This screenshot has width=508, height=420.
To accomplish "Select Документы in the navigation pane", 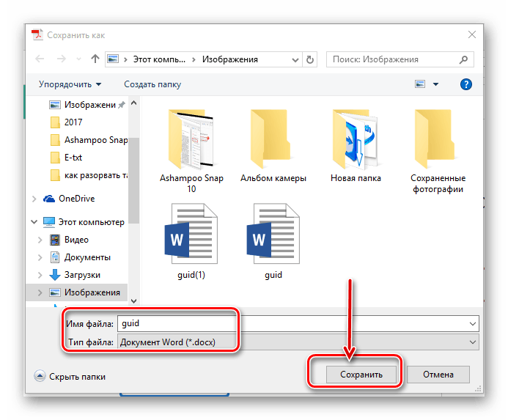I will pos(80,257).
